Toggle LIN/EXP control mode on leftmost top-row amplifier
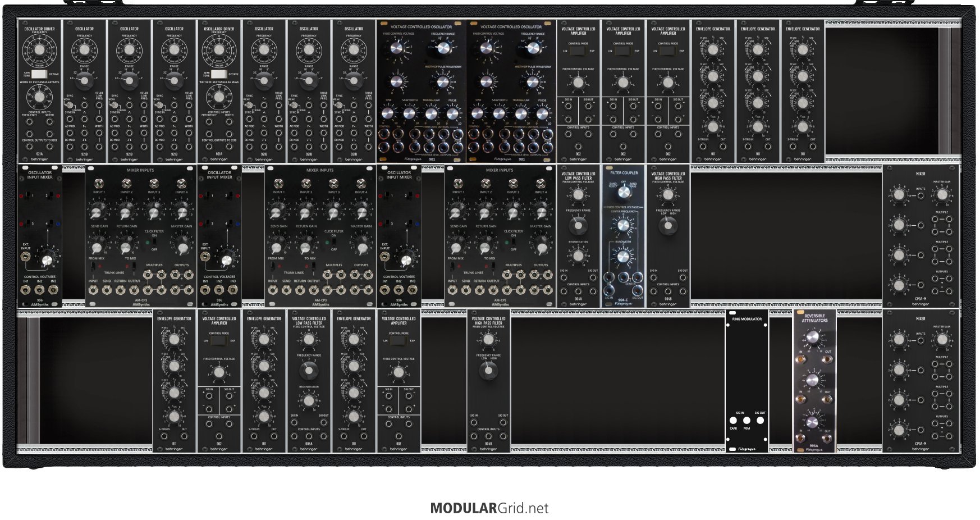 point(578,51)
